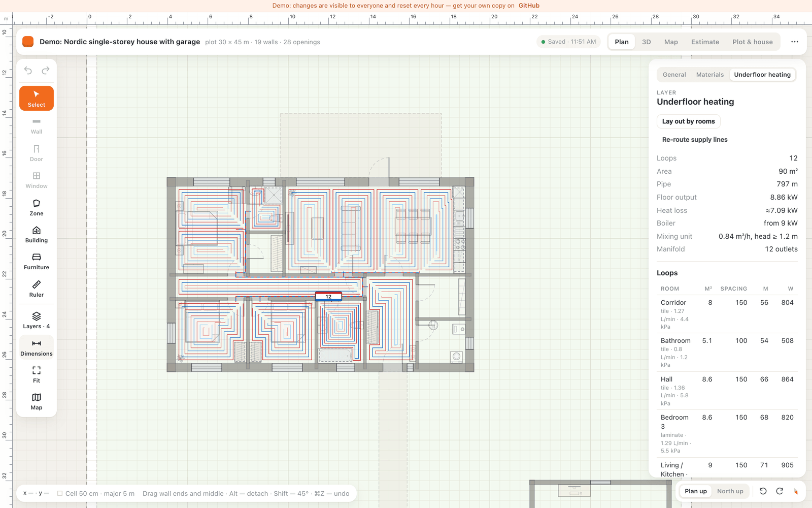This screenshot has height=508, width=812.
Task: Toggle the Dimensions display
Action: coord(37,347)
